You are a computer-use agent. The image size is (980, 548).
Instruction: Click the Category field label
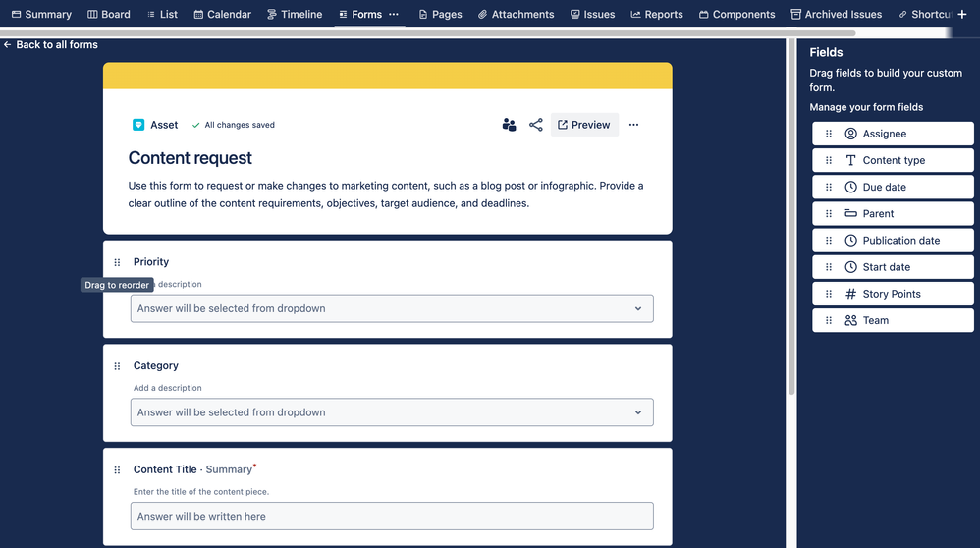[x=155, y=365]
